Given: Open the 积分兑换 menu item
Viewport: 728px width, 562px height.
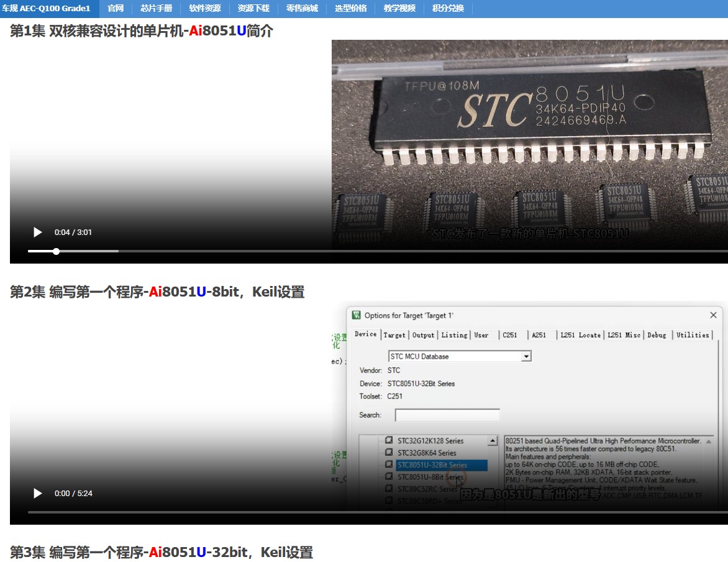Looking at the screenshot, I should [x=448, y=8].
